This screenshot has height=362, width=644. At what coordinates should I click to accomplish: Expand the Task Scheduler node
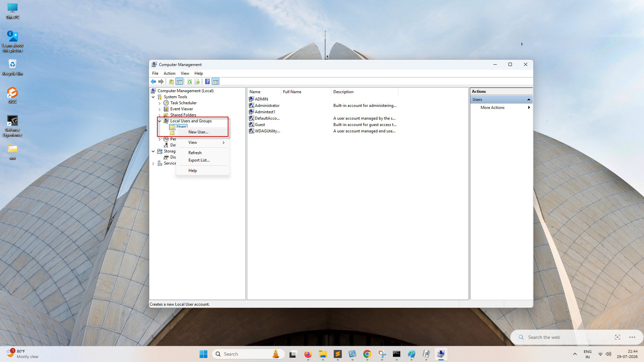[x=160, y=103]
